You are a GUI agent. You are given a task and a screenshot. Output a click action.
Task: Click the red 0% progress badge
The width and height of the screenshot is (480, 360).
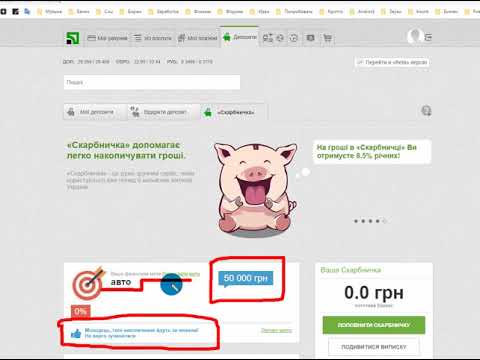tap(81, 312)
